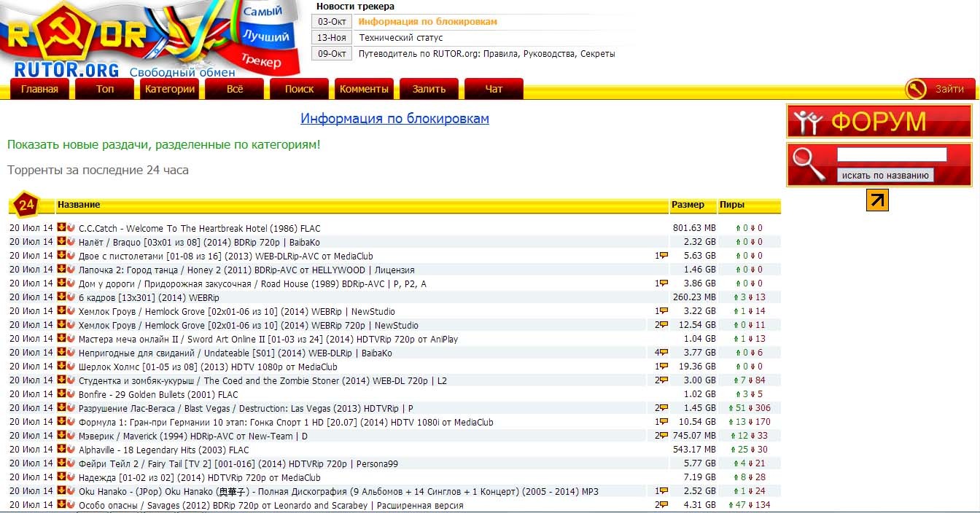Open comments icon on Двое с пистолетами row
Image resolution: width=980 pixels, height=513 pixels.
click(x=664, y=256)
